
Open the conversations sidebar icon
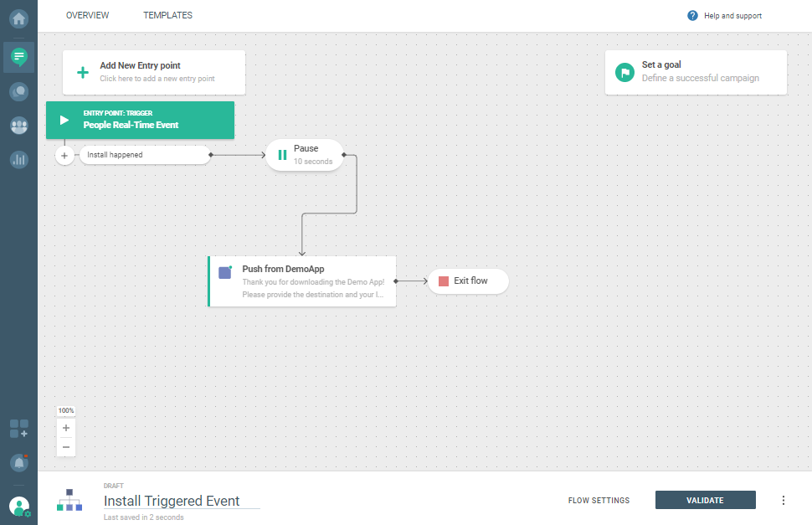(x=18, y=91)
